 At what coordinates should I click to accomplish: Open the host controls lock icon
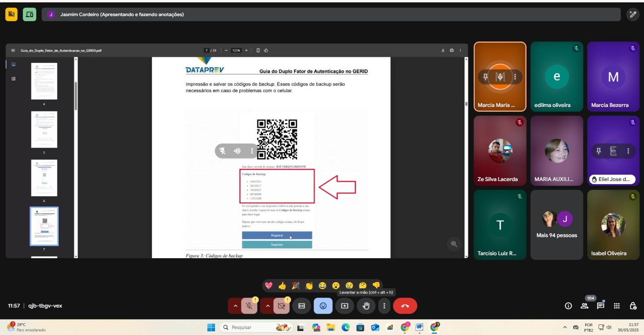click(x=633, y=306)
